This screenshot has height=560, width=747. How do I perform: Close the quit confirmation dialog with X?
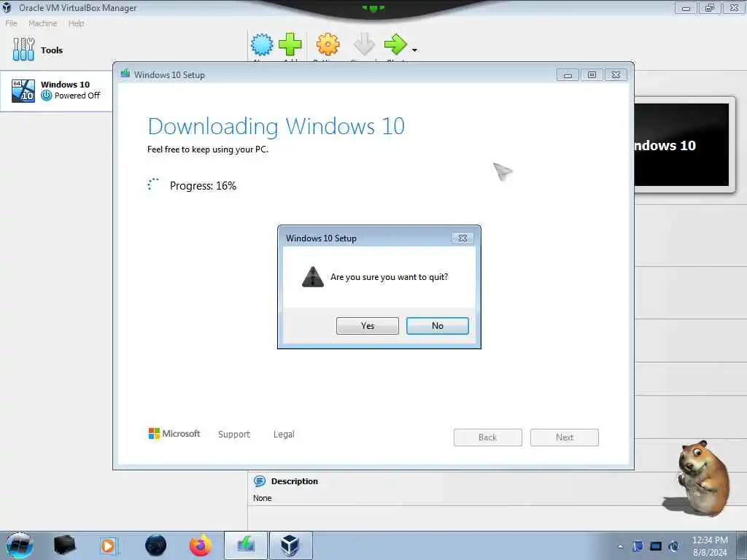462,238
